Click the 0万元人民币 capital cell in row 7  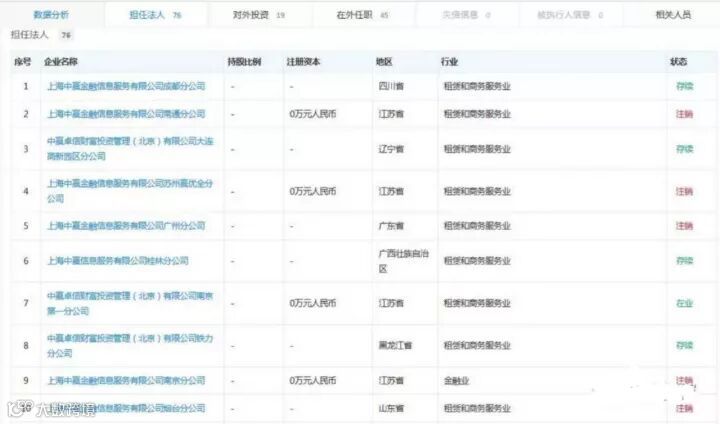tap(313, 303)
